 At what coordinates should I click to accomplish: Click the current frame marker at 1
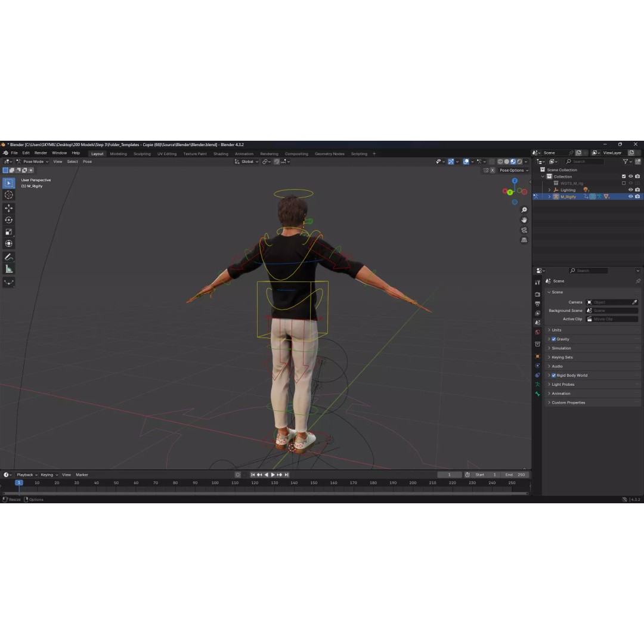19,483
